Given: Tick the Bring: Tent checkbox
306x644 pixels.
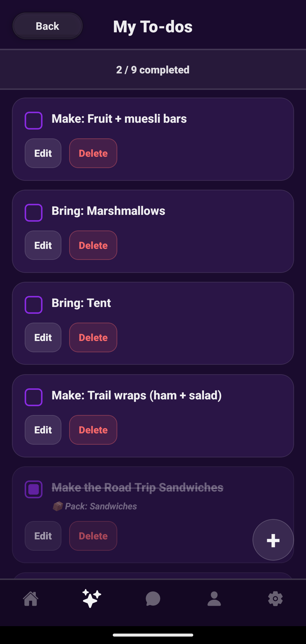Looking at the screenshot, I should click(34, 305).
